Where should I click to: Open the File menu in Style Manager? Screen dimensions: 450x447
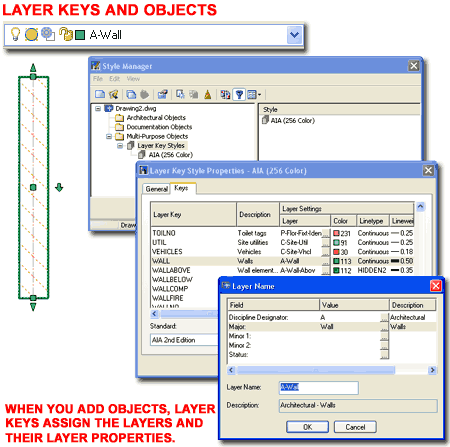[x=98, y=79]
